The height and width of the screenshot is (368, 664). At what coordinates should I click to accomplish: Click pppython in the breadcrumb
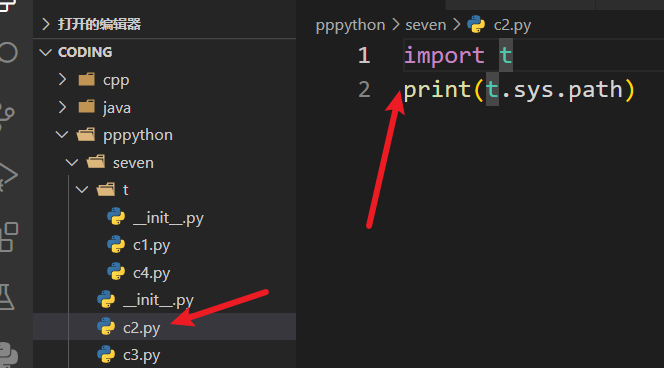(x=350, y=25)
